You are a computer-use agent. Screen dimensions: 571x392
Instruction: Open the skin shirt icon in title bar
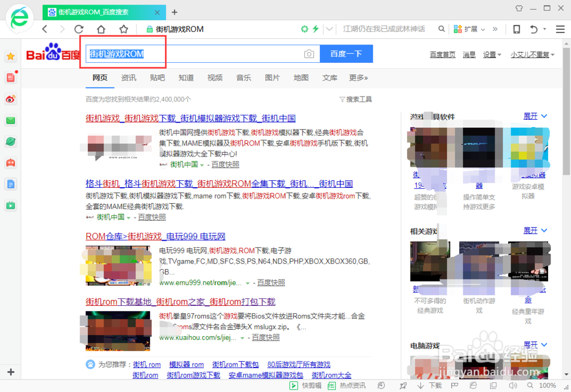point(519,8)
